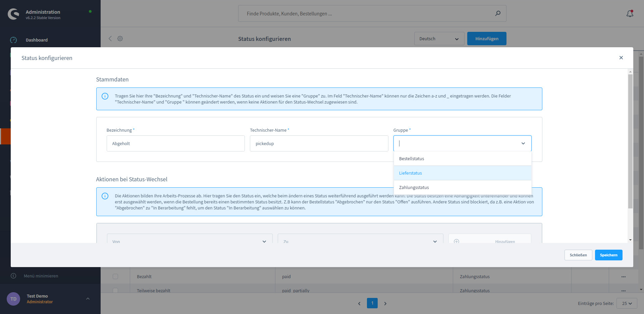Screen dimensions: 644x314
Task: Click the Bezeichnung field containing Abgeholt
Action: [x=175, y=143]
